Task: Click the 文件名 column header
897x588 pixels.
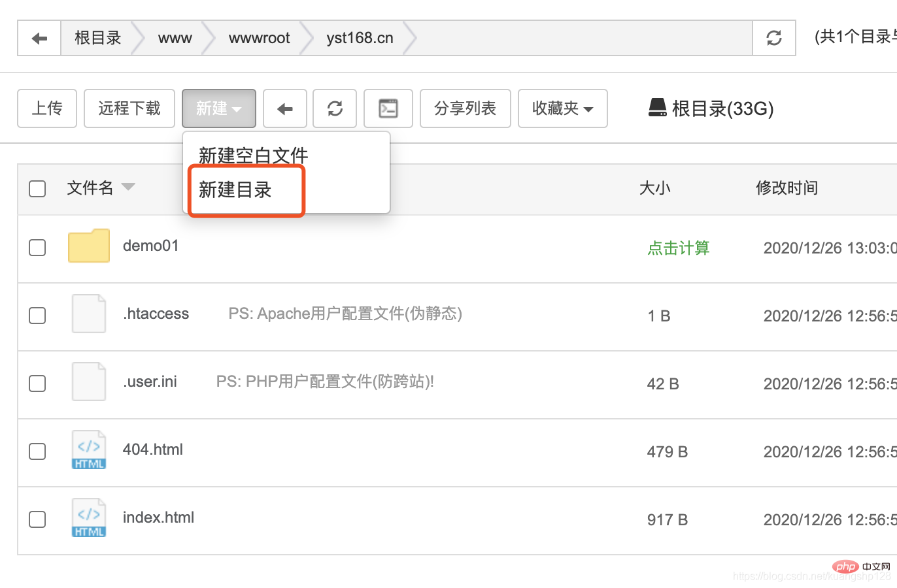Action: 90,188
